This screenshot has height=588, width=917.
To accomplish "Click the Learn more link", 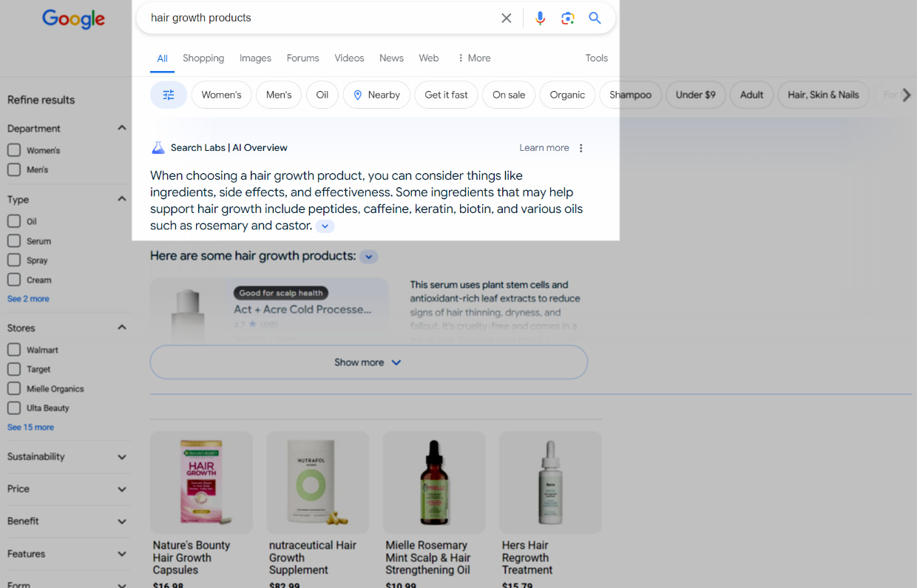I will point(544,148).
